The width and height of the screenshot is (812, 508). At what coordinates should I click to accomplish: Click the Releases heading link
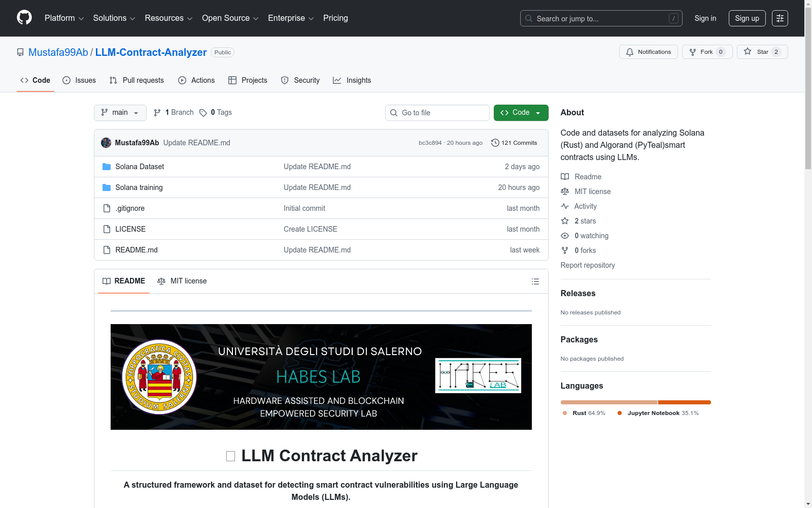click(578, 293)
